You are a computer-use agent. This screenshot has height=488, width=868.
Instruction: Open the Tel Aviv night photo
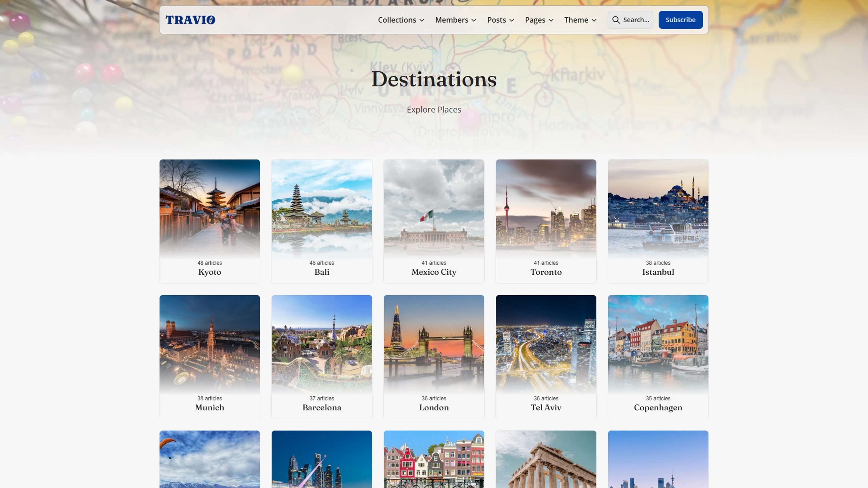pyautogui.click(x=546, y=344)
